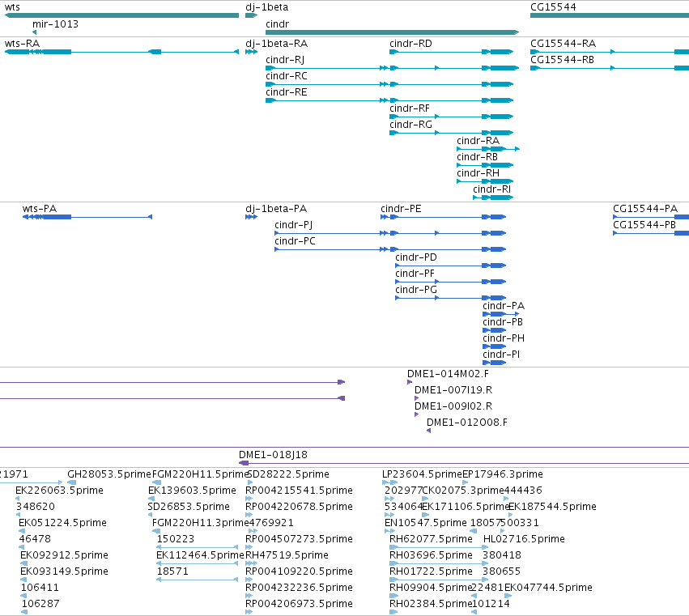689x616 pixels.
Task: Select the CG15544 gene label
Action: pos(553,7)
